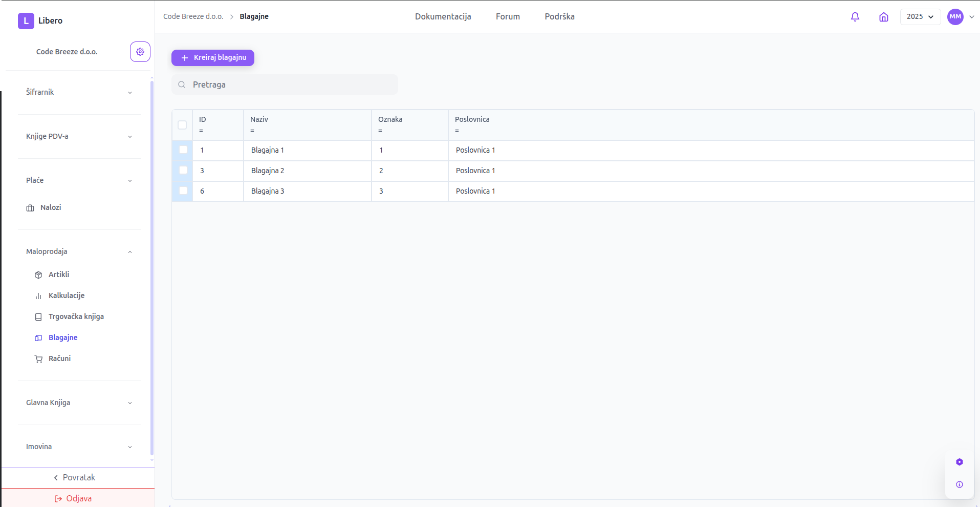The width and height of the screenshot is (980, 507).
Task: Select the checkbox for Blagajna 2 row
Action: (183, 171)
